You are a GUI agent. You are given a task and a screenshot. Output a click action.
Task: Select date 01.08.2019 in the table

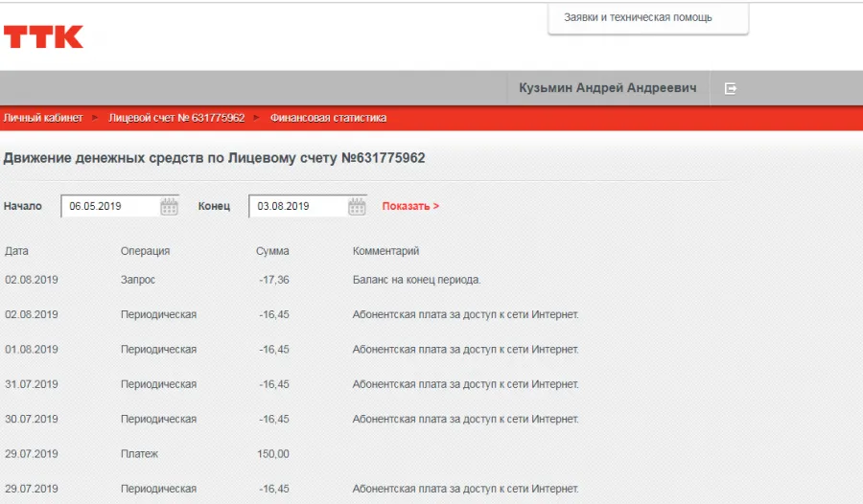tap(32, 350)
